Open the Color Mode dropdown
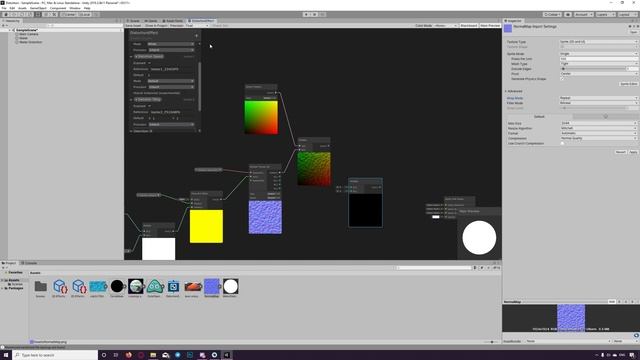The image size is (640, 360). [x=446, y=25]
